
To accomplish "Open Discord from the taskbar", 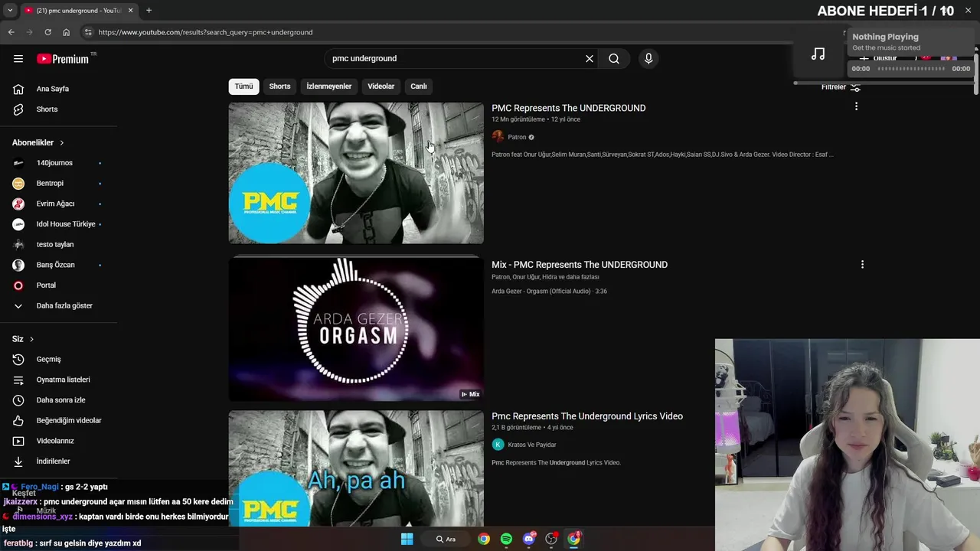I will (x=528, y=539).
